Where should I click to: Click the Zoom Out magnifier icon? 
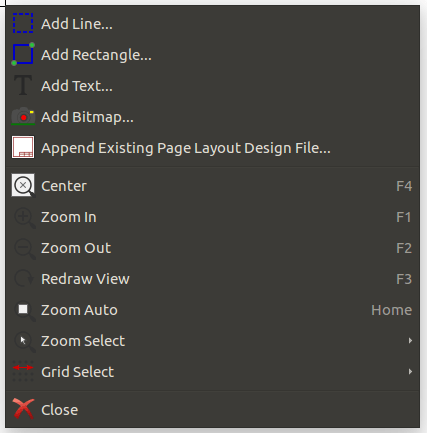pyautogui.click(x=24, y=249)
